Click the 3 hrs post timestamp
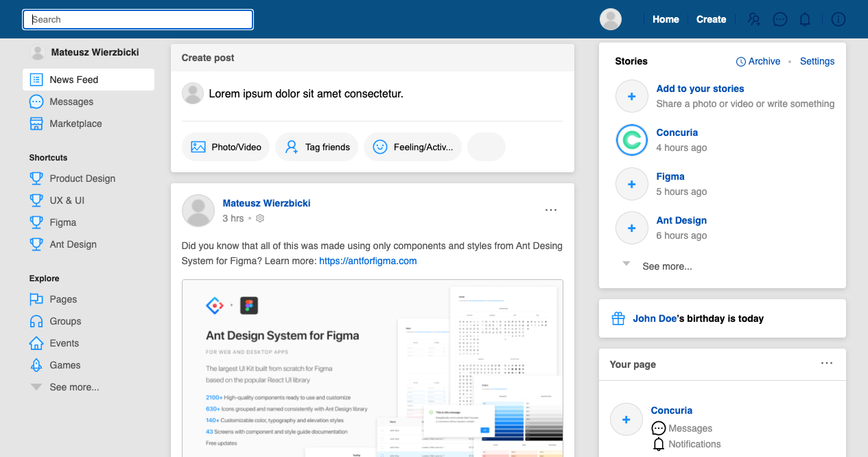The image size is (868, 457). [x=233, y=218]
